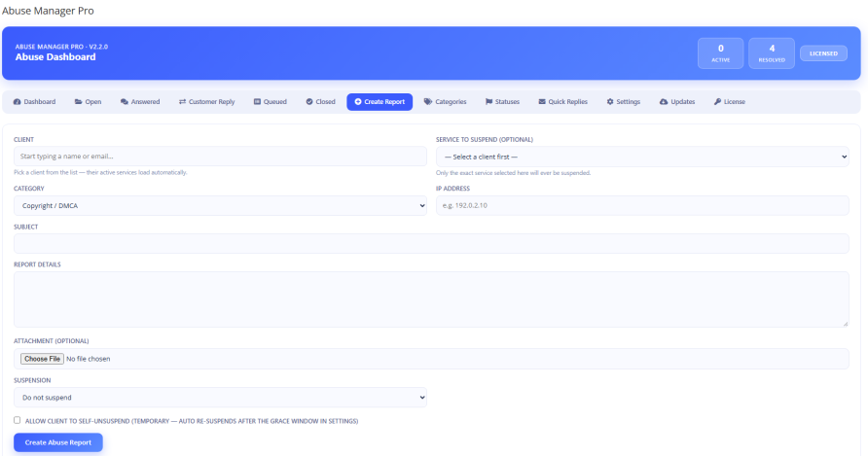
Task: Click the 'ABUSE MANAGER PRO · V2.2.0' version label
Action: pyautogui.click(x=61, y=47)
